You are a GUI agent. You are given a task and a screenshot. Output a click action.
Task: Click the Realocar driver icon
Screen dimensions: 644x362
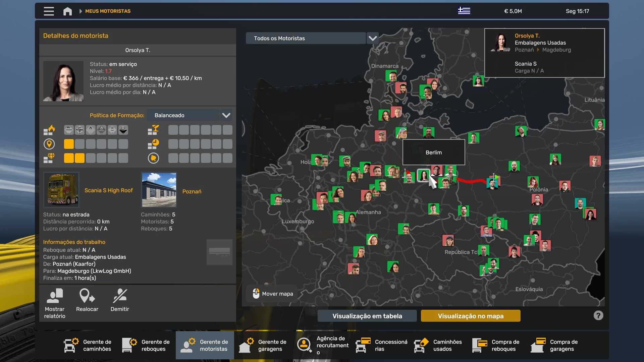coord(87,296)
